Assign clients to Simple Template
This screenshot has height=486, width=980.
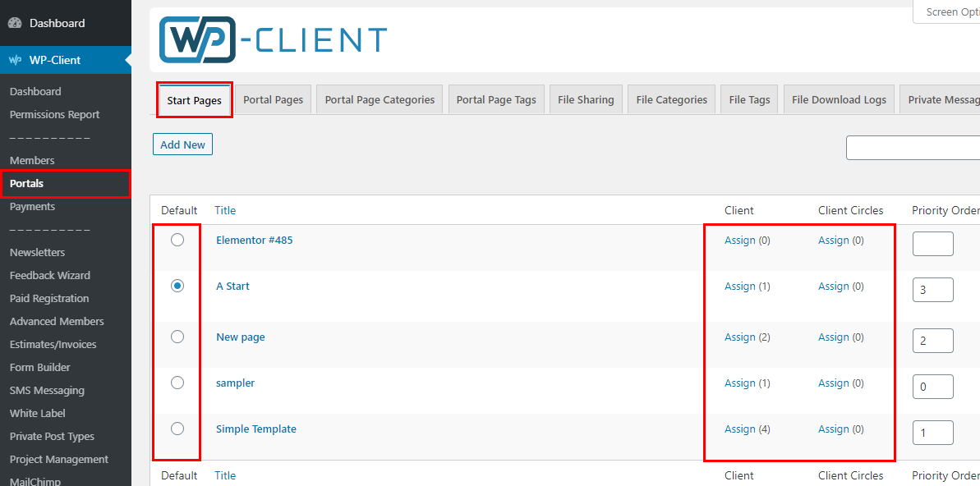click(x=740, y=429)
